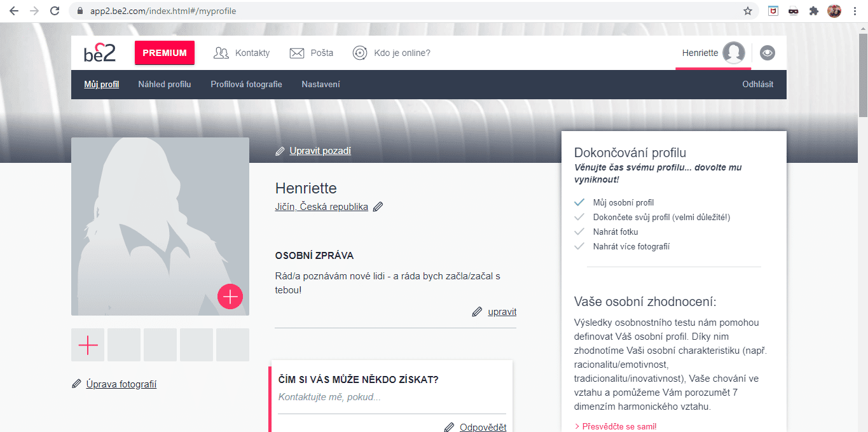Click the Odhlásit link
Screen dimensions: 868x432
[758, 84]
